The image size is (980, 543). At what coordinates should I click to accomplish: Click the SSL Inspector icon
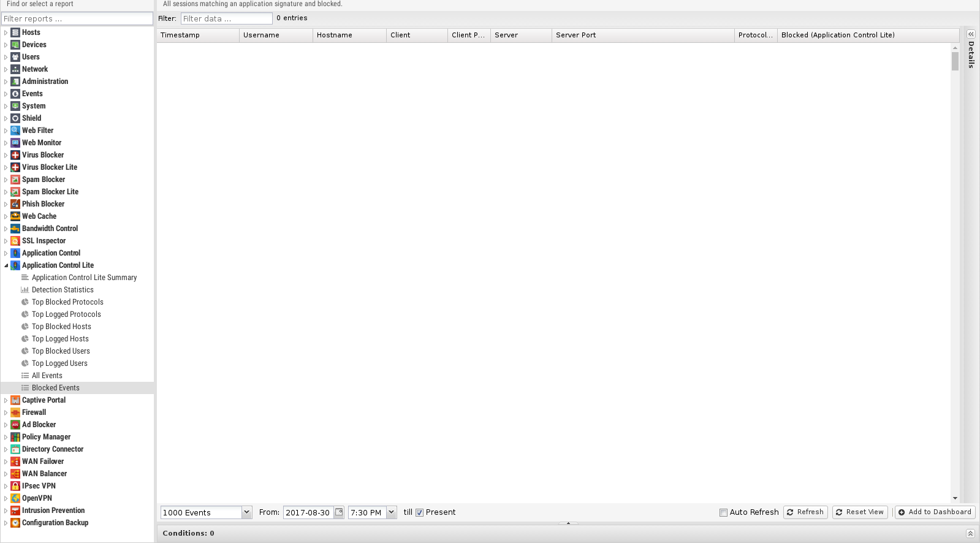[15, 241]
